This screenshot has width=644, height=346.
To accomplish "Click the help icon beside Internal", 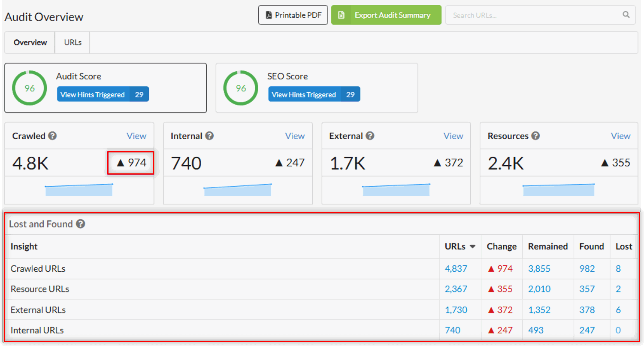I will (x=209, y=136).
